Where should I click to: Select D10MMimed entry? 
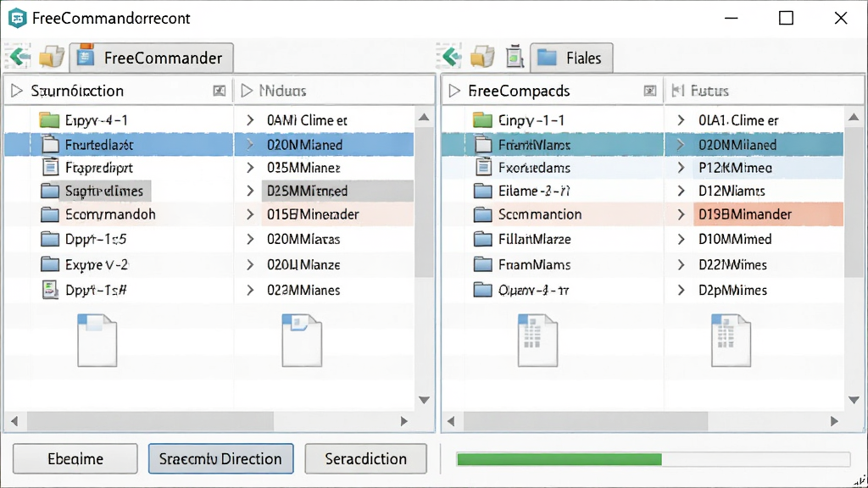point(735,239)
